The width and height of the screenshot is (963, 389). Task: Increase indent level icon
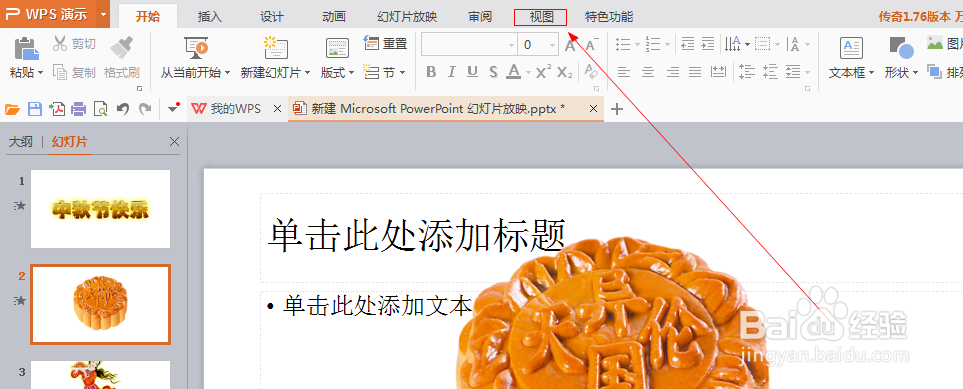click(708, 44)
